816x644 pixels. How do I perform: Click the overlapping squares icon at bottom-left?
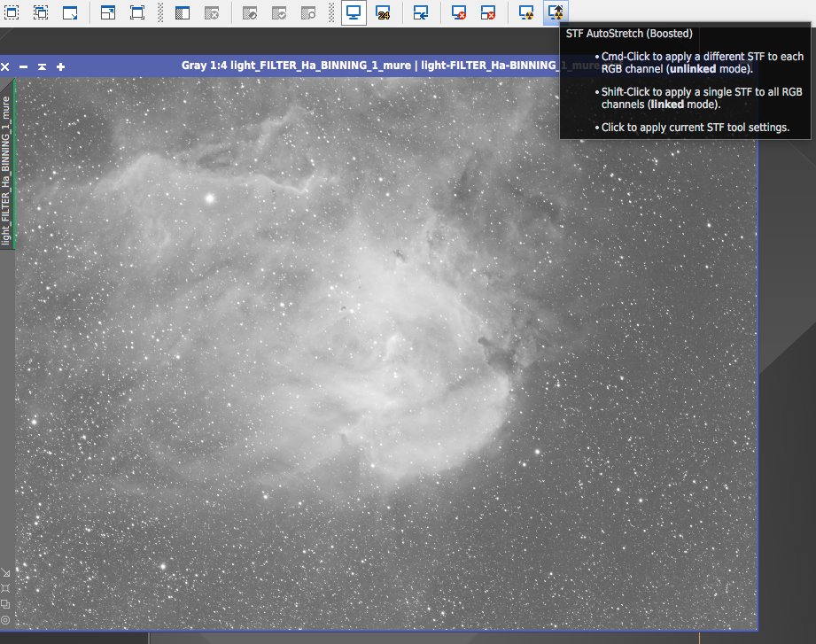[5, 604]
